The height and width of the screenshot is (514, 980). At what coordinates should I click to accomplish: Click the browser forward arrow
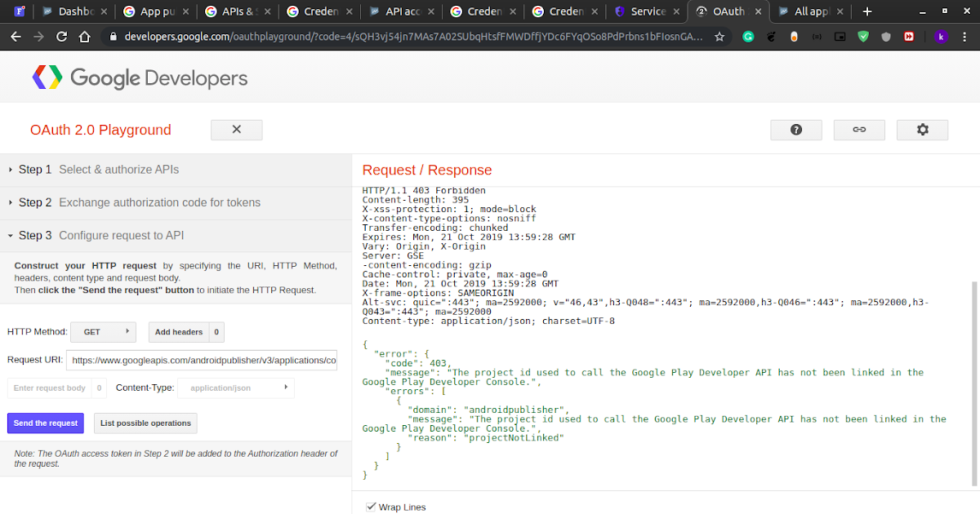pos(38,37)
